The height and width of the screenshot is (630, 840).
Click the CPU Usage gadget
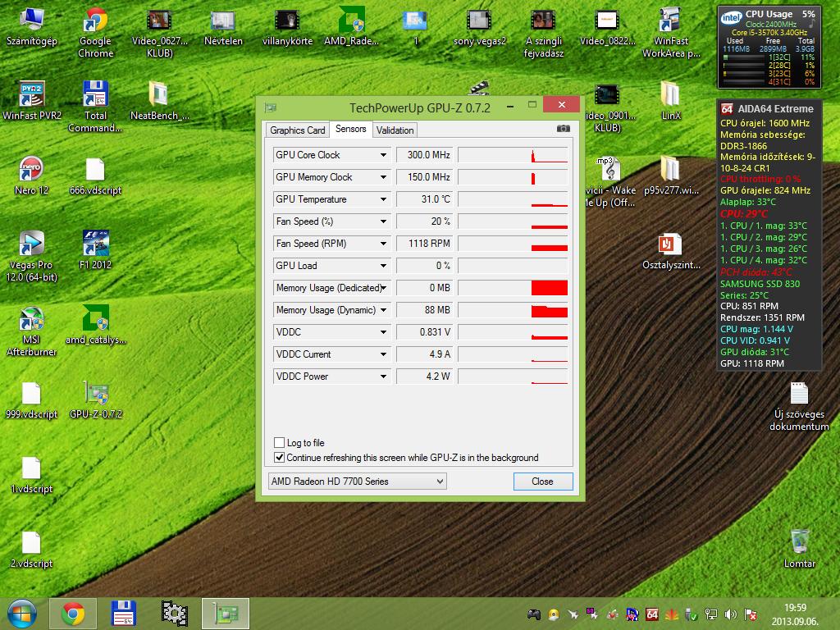(x=769, y=47)
